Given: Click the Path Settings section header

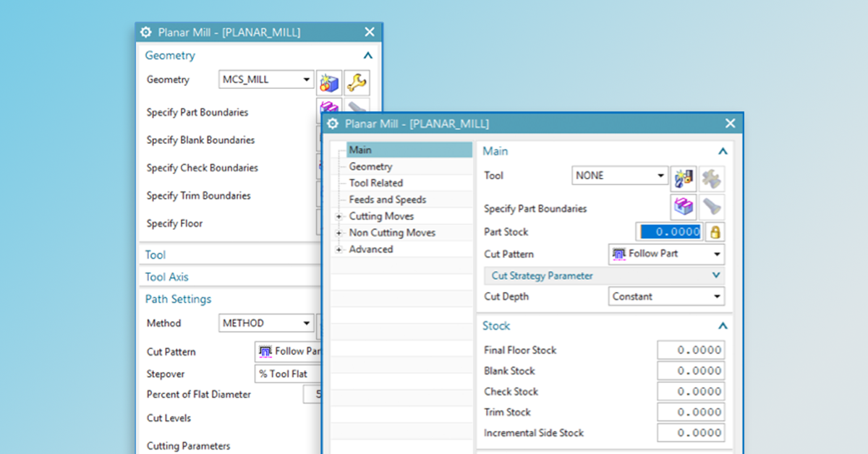Looking at the screenshot, I should click(178, 299).
